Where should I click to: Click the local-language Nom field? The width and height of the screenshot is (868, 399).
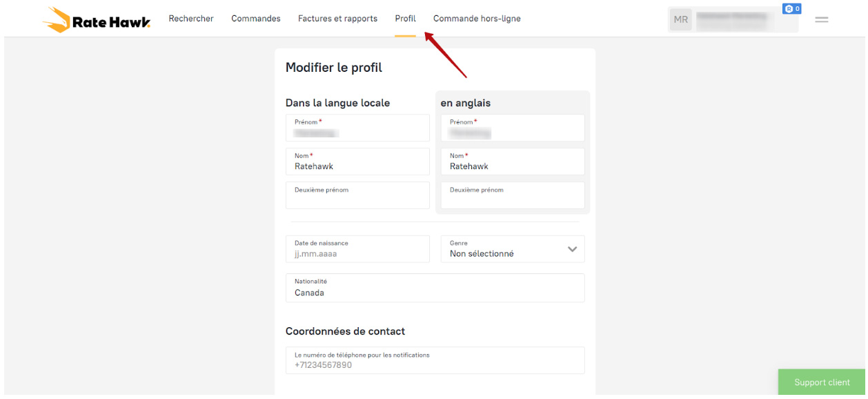pyautogui.click(x=357, y=162)
